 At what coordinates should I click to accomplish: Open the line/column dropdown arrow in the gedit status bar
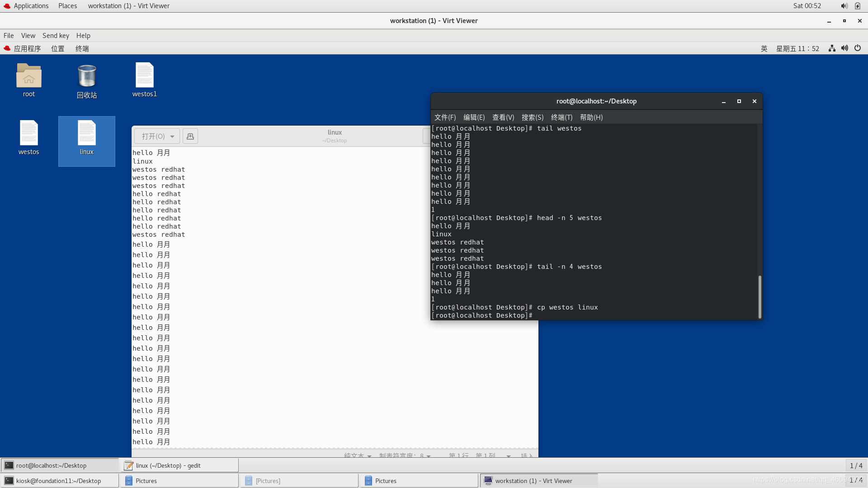509,455
